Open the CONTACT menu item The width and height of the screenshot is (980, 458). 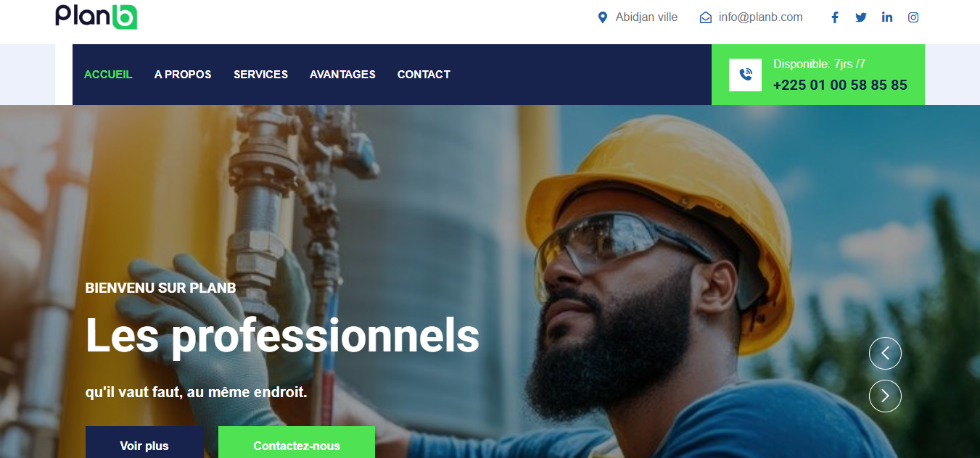[424, 75]
